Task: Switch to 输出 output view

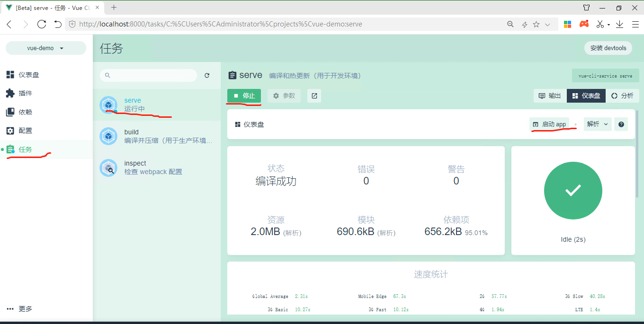Action: 550,96
